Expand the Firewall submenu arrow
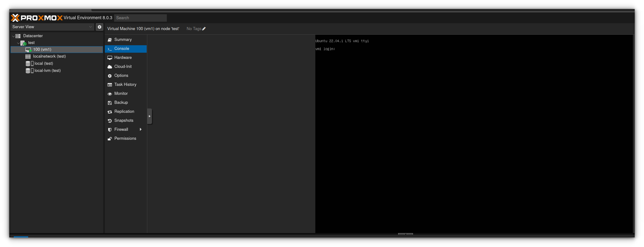Image resolution: width=644 pixels, height=247 pixels. coord(140,130)
